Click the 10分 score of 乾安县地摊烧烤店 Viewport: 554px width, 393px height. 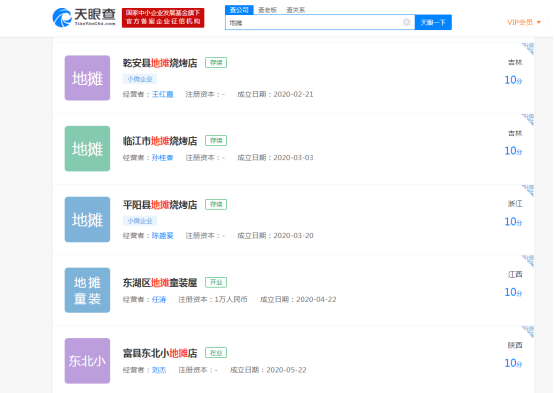513,80
